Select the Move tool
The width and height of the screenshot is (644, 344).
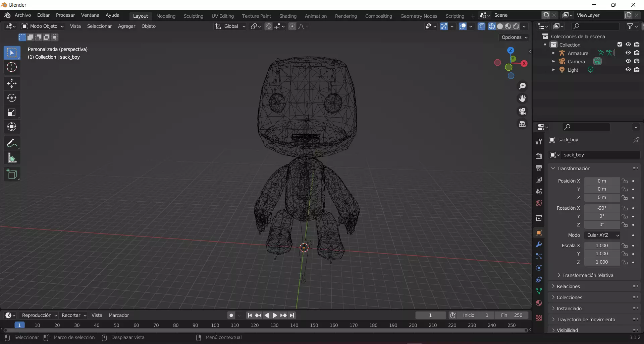point(12,83)
